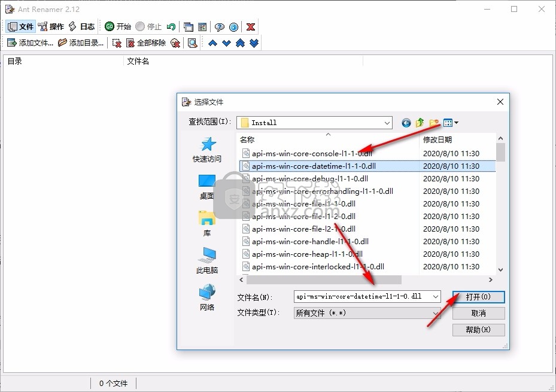Select 库 (Libraries) in dialog sidebar

207,224
